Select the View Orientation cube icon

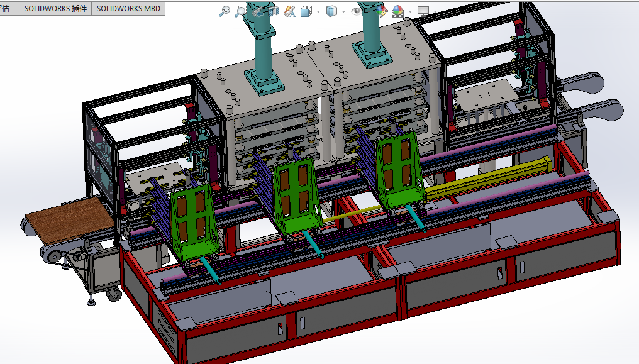tap(305, 11)
